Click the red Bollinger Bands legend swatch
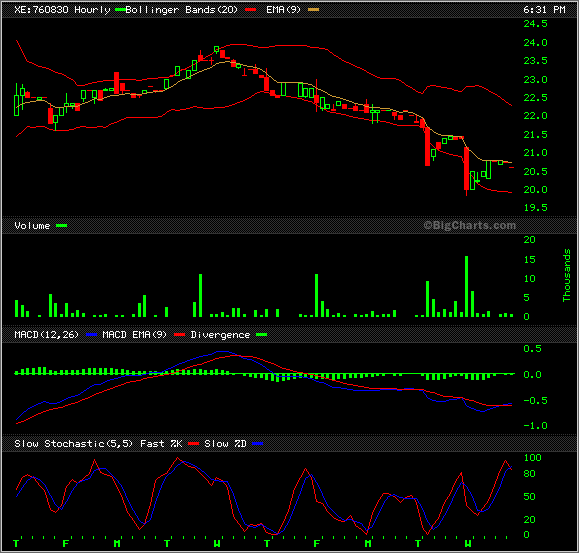This screenshot has width=579, height=553. pos(250,10)
